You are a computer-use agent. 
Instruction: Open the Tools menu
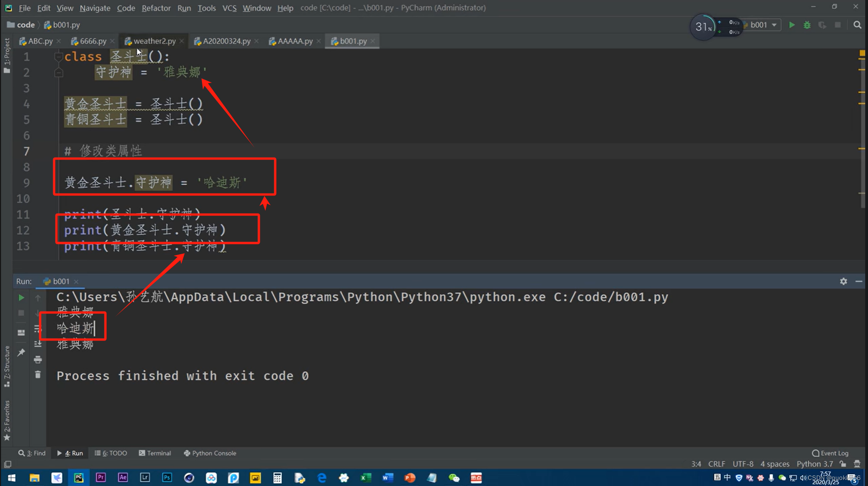coord(206,8)
